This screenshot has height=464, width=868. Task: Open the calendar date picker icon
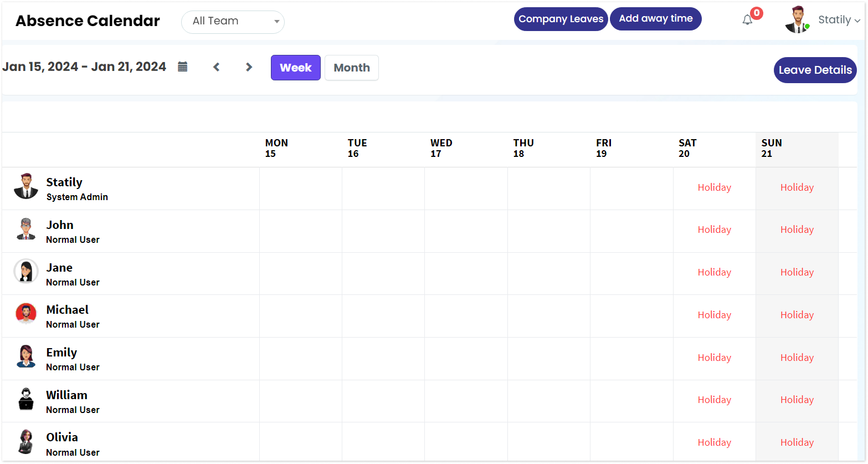(x=182, y=67)
